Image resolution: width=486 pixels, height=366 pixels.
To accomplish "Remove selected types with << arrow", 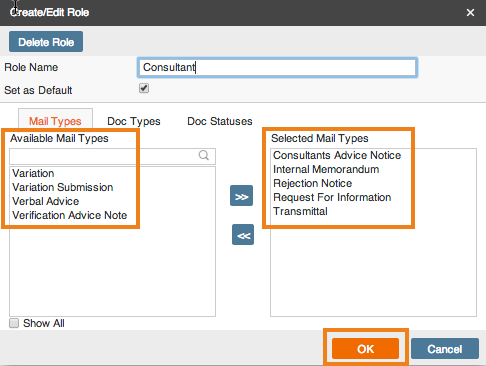I will click(243, 235).
